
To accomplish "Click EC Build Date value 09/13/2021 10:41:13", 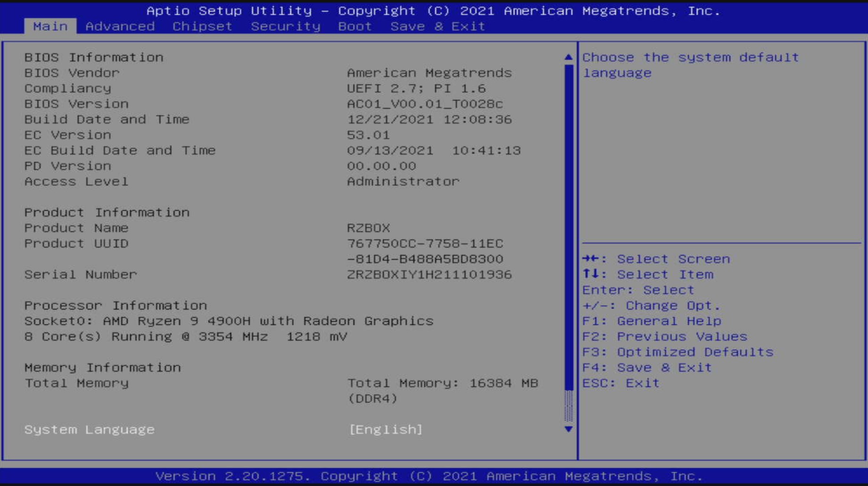I will pos(434,151).
